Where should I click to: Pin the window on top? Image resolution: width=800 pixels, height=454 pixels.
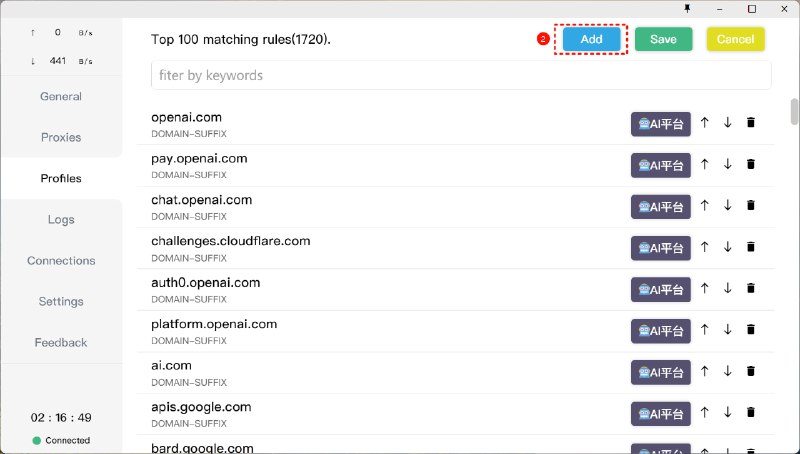pyautogui.click(x=686, y=8)
